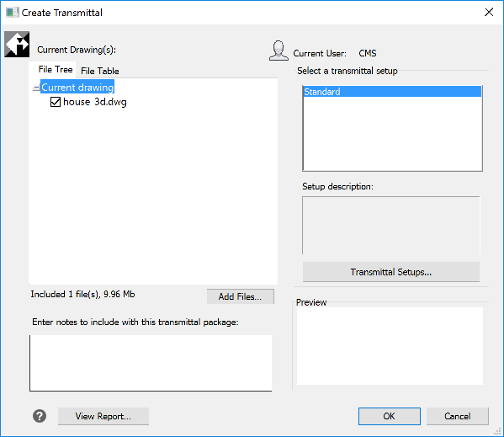Uncheck the house 3d.dwg checkbox
Screen dimensions: 504x437
(x=56, y=102)
